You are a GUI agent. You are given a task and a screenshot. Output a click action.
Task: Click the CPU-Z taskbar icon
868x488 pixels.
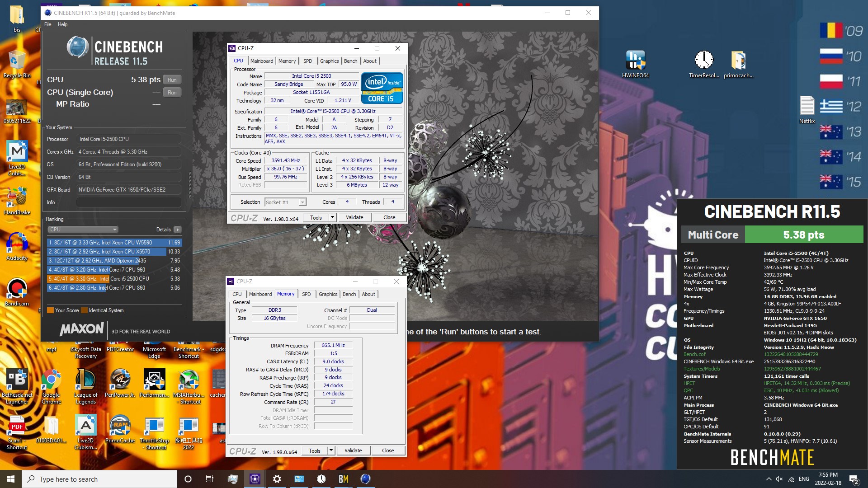255,479
